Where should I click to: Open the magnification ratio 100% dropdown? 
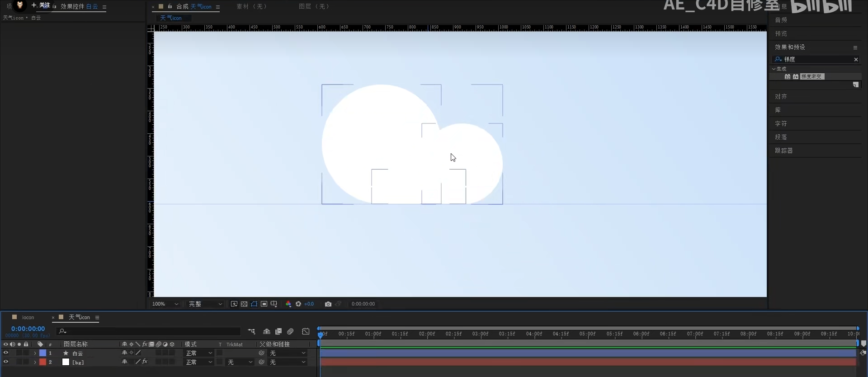point(165,304)
